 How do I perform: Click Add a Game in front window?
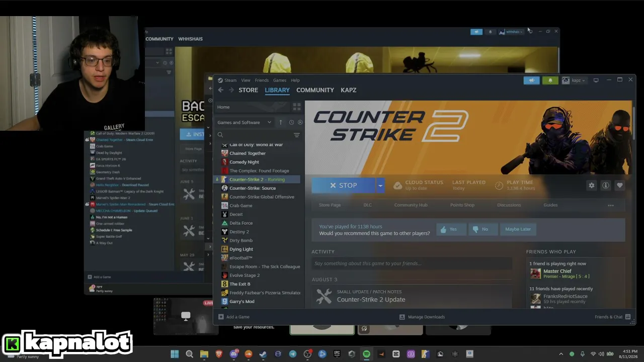pos(234,317)
